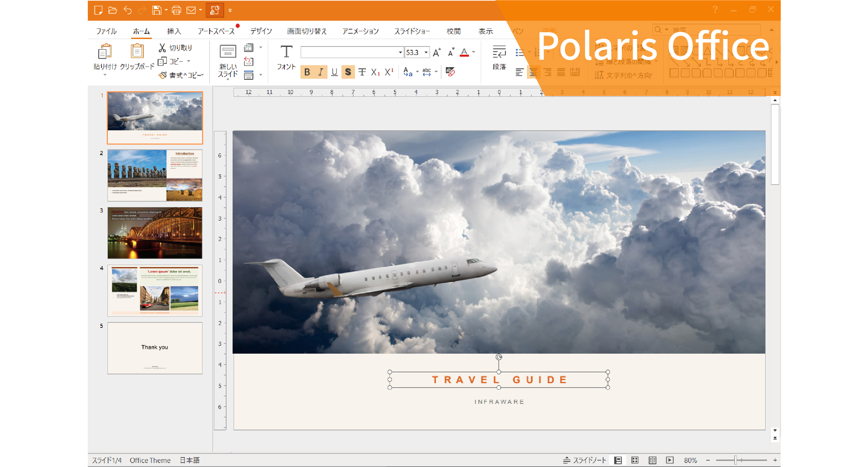868x467 pixels.
Task: Click the Undo icon in quick access toolbar
Action: (127, 10)
